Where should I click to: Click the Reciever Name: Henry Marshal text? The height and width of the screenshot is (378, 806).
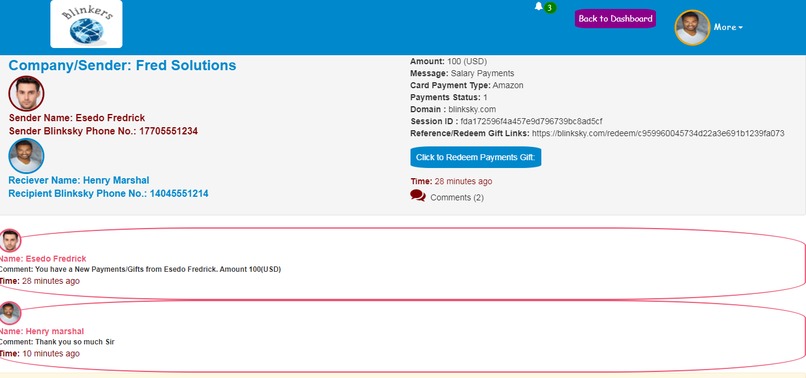(79, 180)
